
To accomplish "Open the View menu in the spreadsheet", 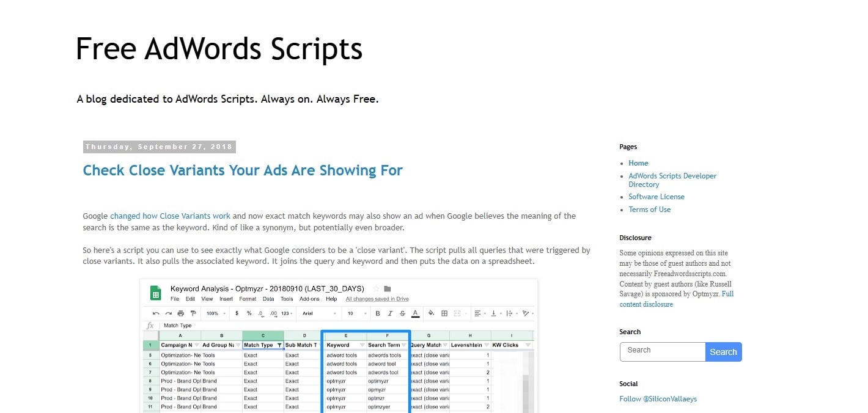I will coord(207,299).
